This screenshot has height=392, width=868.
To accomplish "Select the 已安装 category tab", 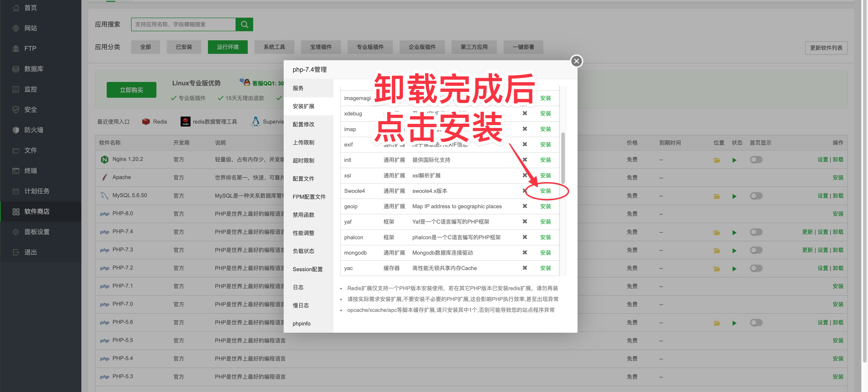I will pyautogui.click(x=184, y=47).
